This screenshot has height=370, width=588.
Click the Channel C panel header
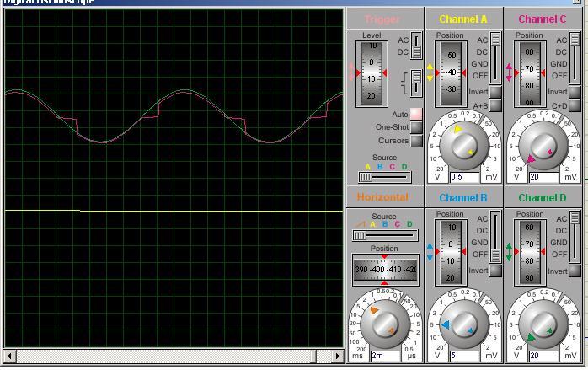[543, 19]
